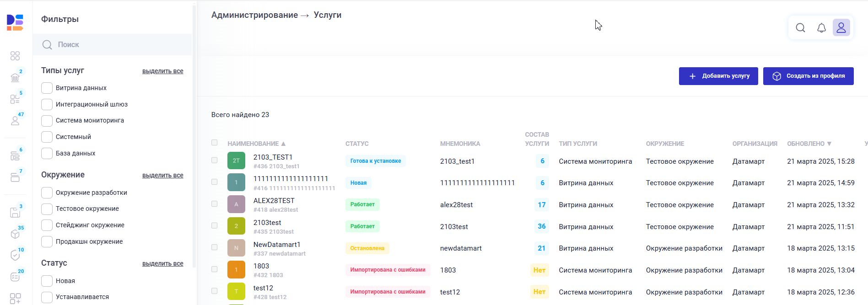Open the users icon with badge 47
This screenshot has height=305, width=868.
tap(15, 120)
